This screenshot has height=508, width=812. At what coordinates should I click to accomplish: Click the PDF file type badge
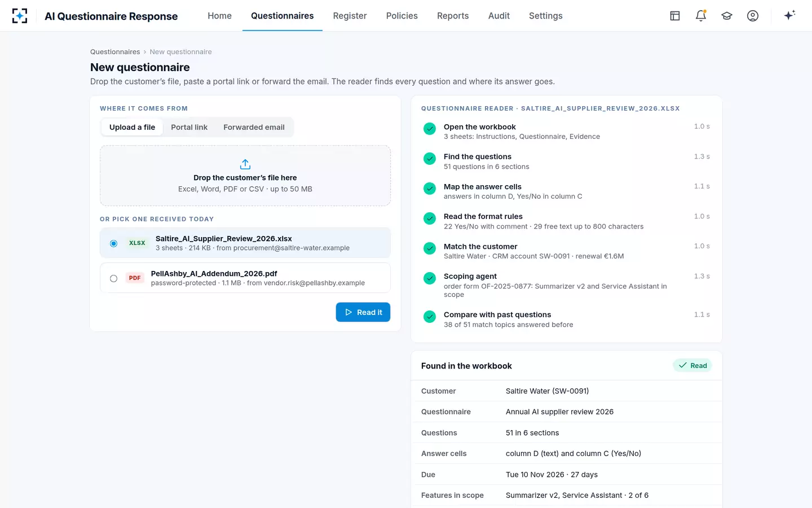coord(135,278)
